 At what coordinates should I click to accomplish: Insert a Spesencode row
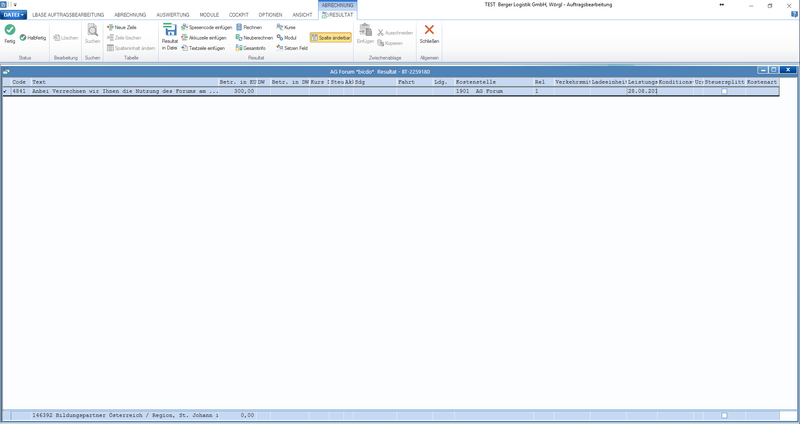coord(207,28)
